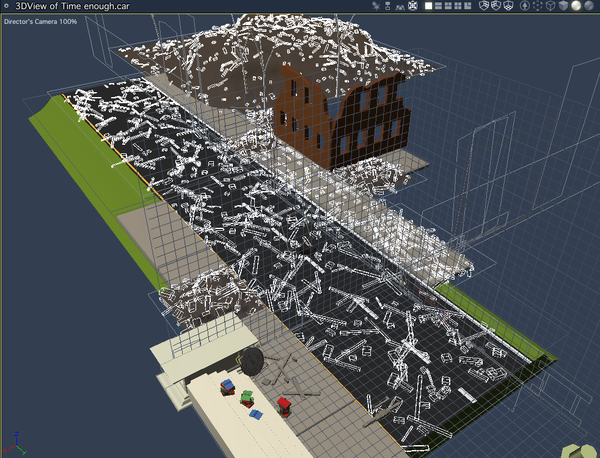The width and height of the screenshot is (600, 458).
Task: Click the second faceted-cube view icon
Action: click(496, 6)
